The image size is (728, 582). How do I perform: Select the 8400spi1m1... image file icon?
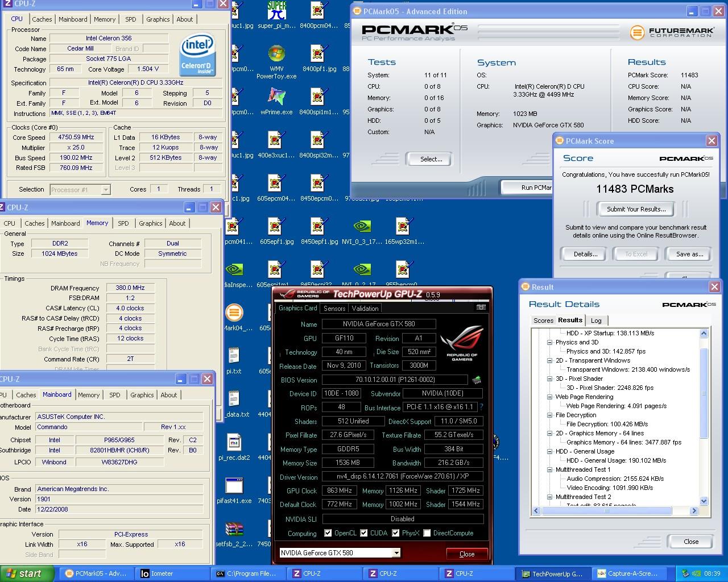(318, 102)
